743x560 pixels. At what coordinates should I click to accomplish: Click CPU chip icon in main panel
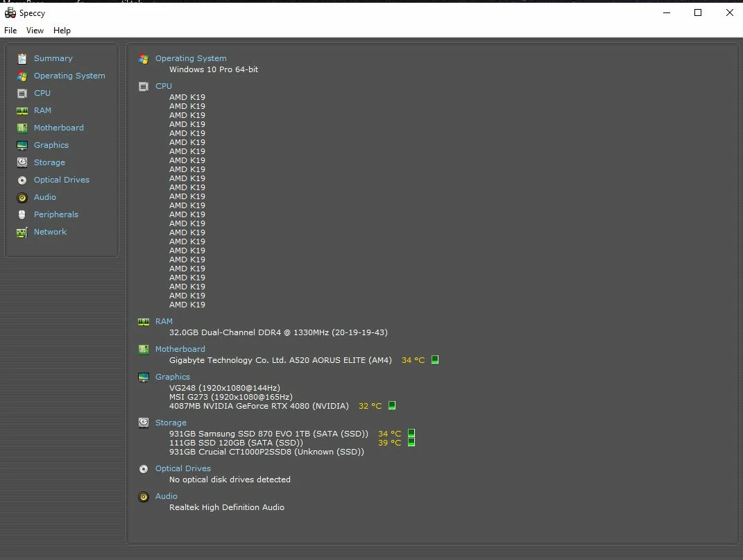click(144, 87)
